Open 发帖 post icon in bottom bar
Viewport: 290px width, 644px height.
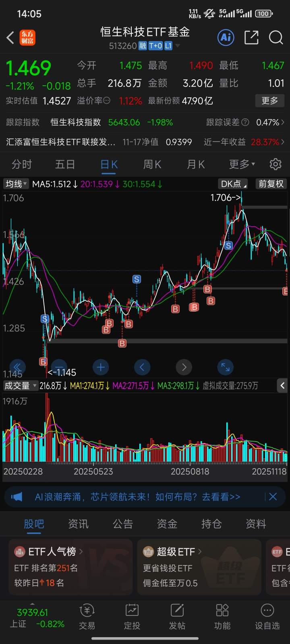tap(177, 611)
